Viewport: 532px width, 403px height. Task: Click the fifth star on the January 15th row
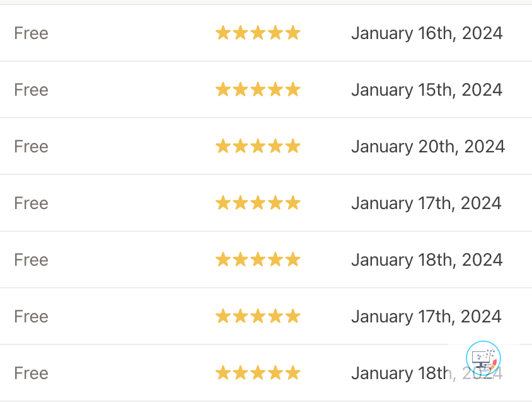(294, 89)
